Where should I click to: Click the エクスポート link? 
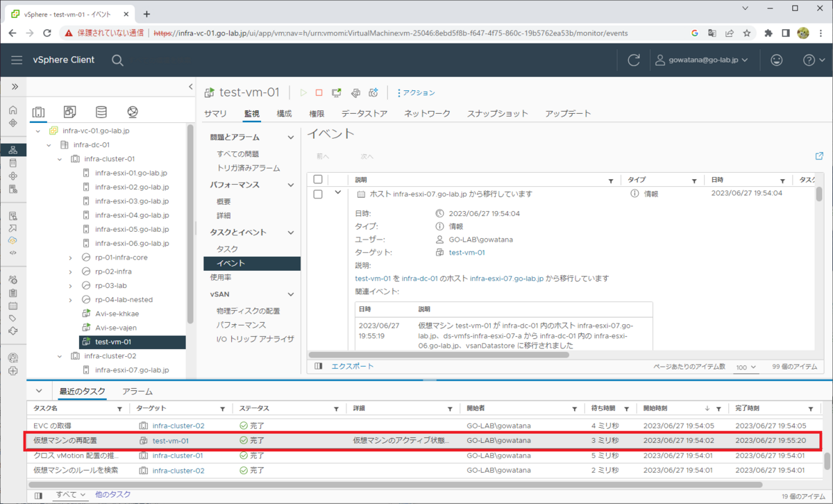coord(352,366)
